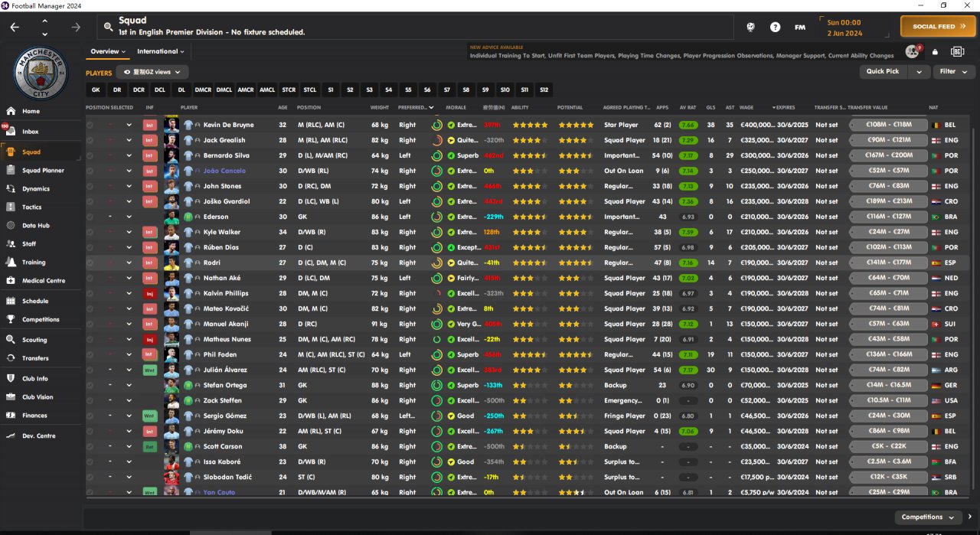Select the STCL position slot
Screen dimensions: 980x535
click(309, 90)
